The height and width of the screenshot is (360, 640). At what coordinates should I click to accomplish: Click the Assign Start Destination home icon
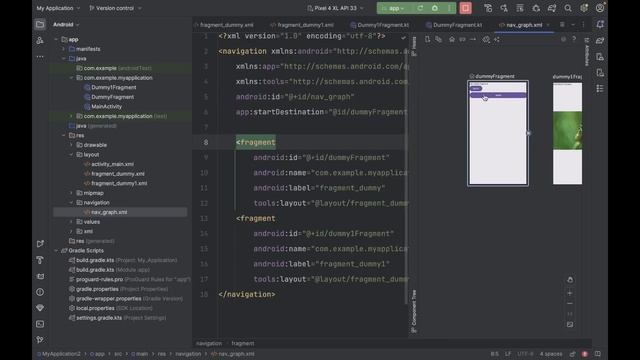tap(451, 40)
